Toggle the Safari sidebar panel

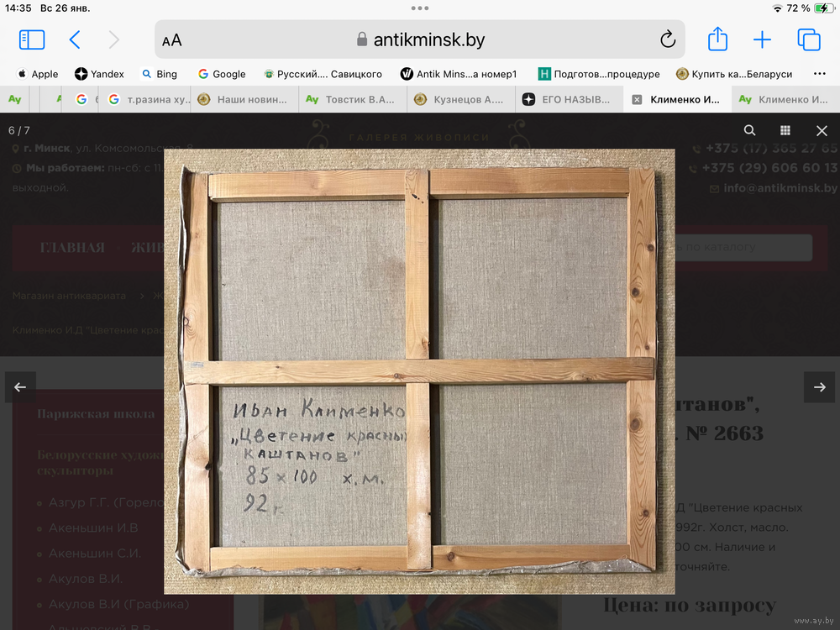[x=32, y=39]
